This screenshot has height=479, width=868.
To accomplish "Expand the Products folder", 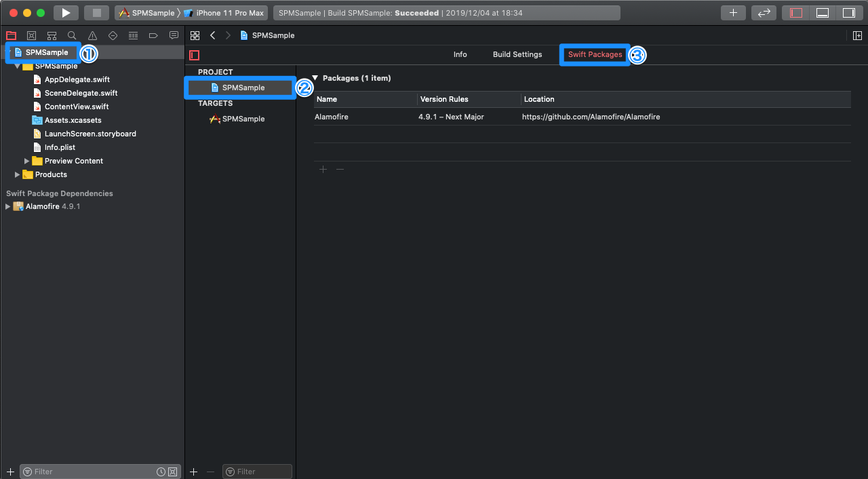I will pos(18,174).
